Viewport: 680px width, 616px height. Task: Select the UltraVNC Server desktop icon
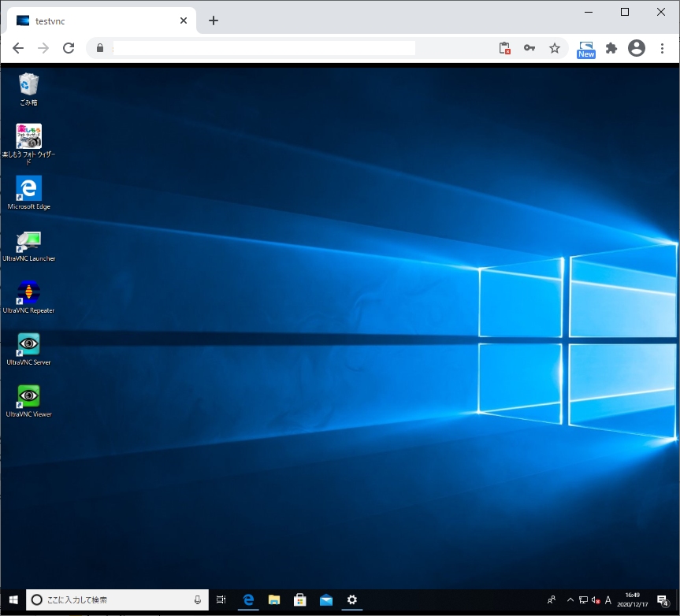(28, 350)
